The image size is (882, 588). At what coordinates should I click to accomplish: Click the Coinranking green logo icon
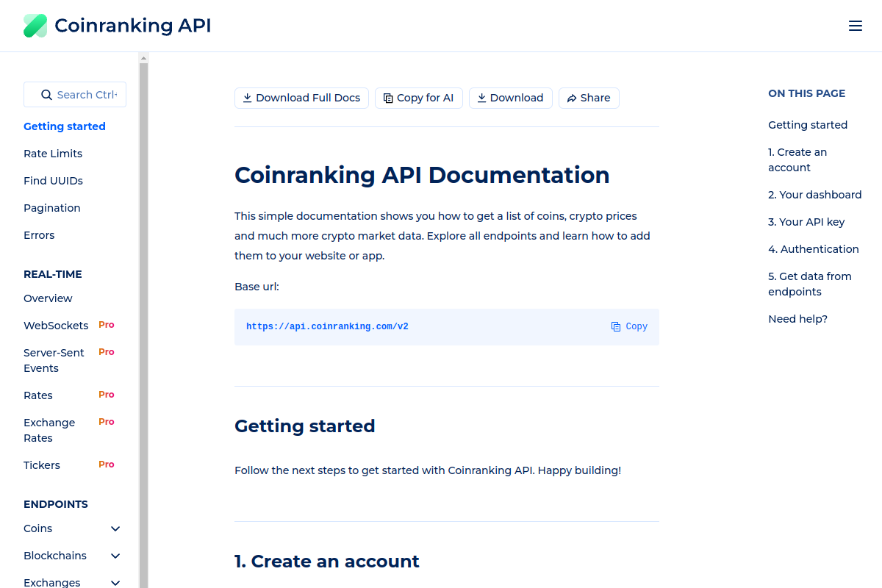35,26
